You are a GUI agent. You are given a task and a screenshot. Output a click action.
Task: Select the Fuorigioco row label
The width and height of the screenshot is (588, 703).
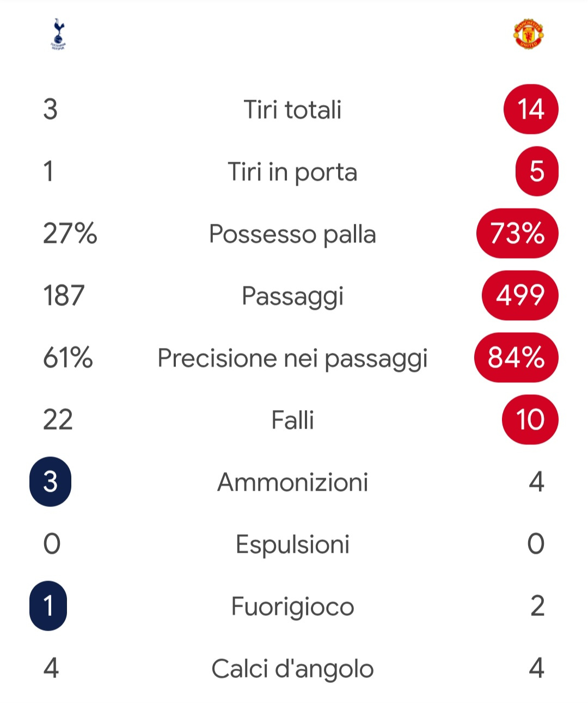coord(292,607)
